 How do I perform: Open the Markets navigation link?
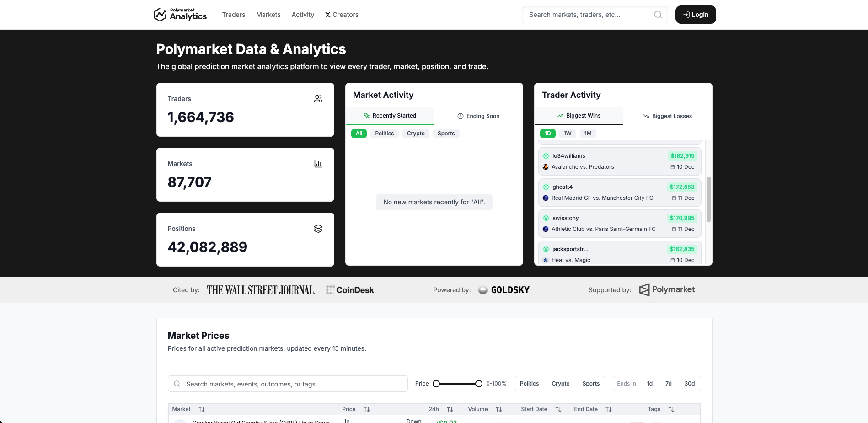click(268, 15)
